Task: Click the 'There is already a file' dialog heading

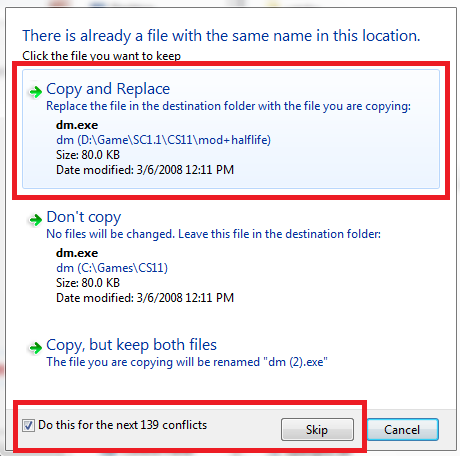Action: (221, 36)
